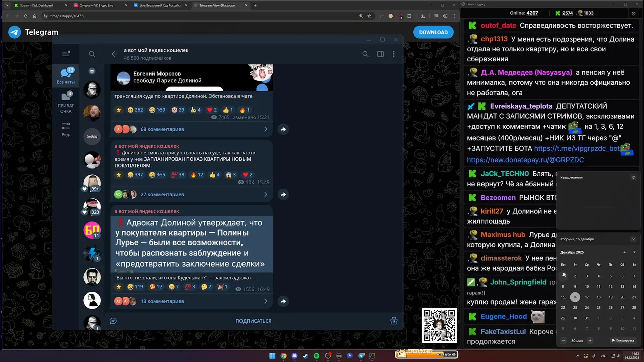Click the search icon above the chat list
Image resolution: width=644 pixels, height=362 pixels.
(x=92, y=54)
